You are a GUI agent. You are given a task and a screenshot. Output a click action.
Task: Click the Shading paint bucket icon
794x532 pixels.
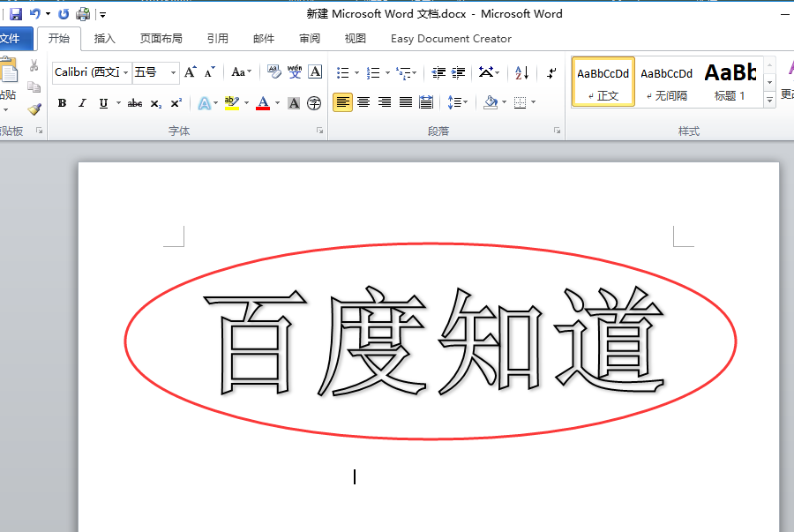click(491, 102)
